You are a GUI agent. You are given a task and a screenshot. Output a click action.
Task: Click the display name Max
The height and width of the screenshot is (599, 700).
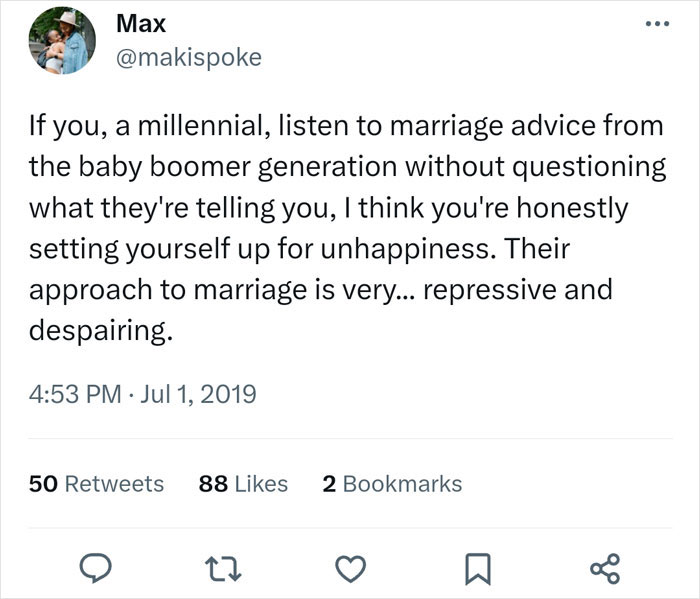(x=141, y=22)
